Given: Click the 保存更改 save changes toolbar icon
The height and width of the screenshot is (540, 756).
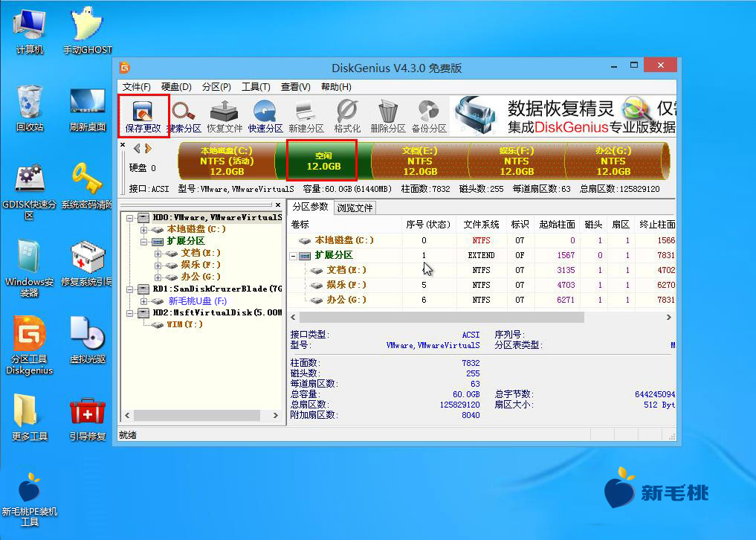Looking at the screenshot, I should [x=143, y=116].
